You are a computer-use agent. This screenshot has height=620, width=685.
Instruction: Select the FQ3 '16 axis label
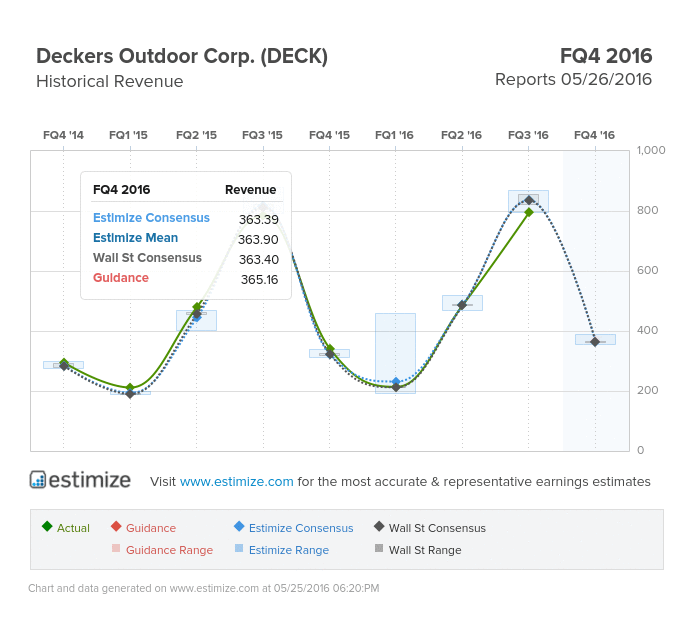(x=528, y=135)
